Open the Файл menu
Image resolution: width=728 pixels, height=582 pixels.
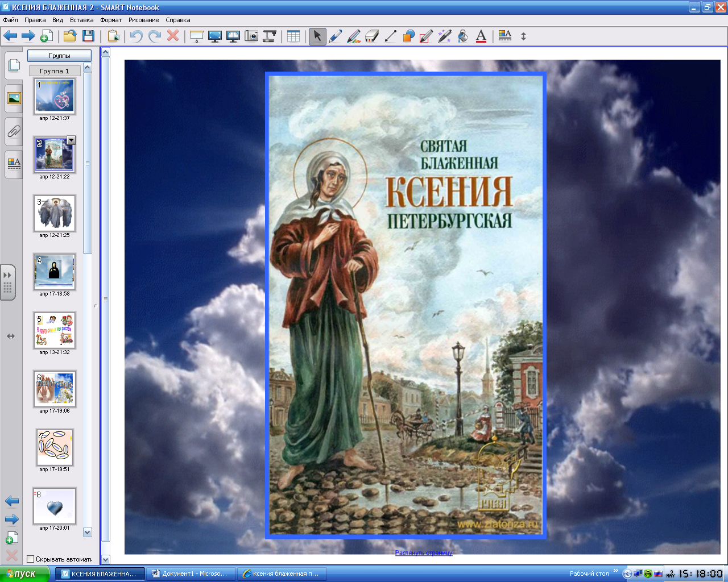click(x=11, y=20)
